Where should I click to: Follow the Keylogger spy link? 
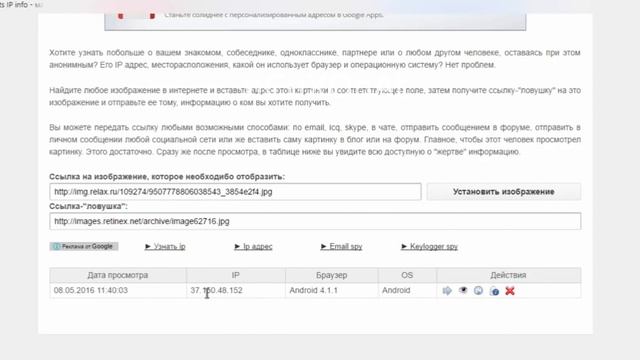(429, 247)
